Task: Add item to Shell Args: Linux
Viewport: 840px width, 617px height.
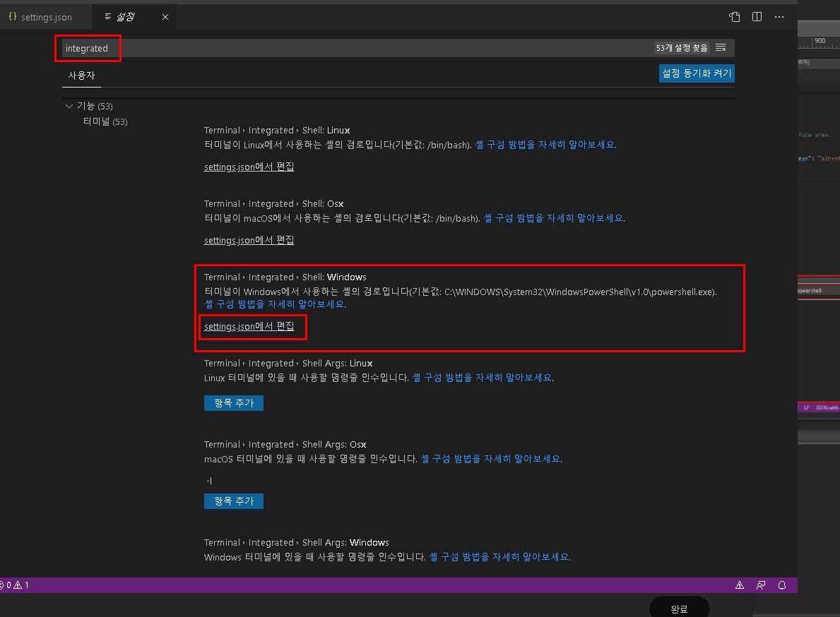Action: coord(234,403)
